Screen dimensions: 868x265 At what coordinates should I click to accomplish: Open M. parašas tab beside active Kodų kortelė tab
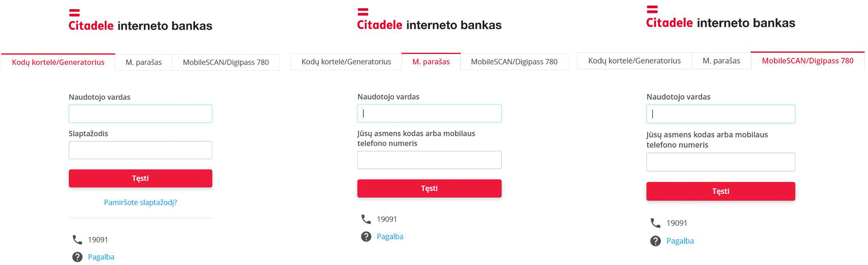(144, 62)
